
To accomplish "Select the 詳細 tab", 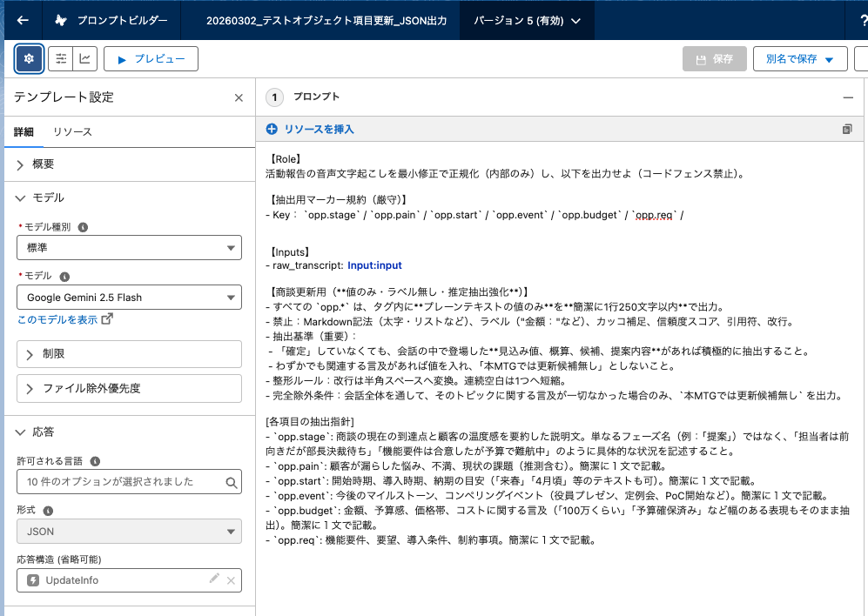I will pos(24,131).
